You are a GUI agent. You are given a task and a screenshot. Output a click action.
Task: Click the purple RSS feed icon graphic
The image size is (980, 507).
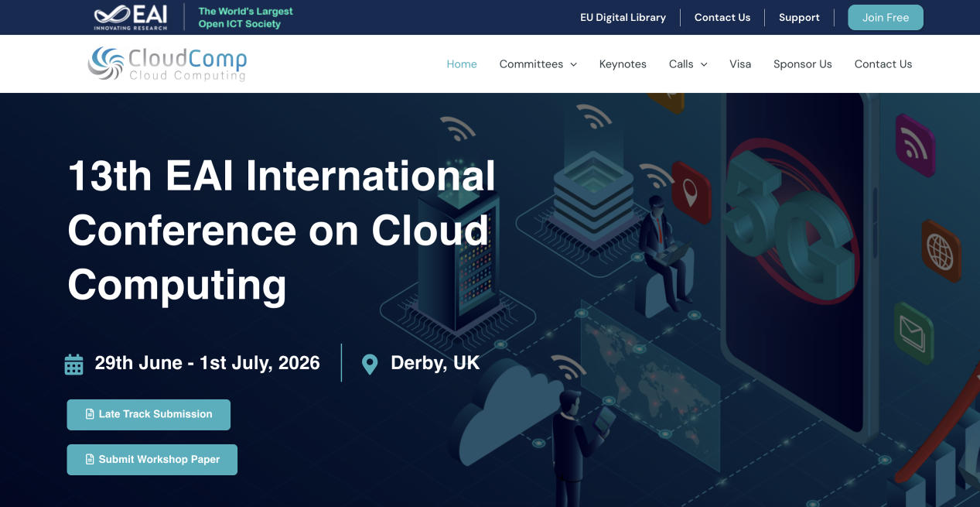pos(914,145)
